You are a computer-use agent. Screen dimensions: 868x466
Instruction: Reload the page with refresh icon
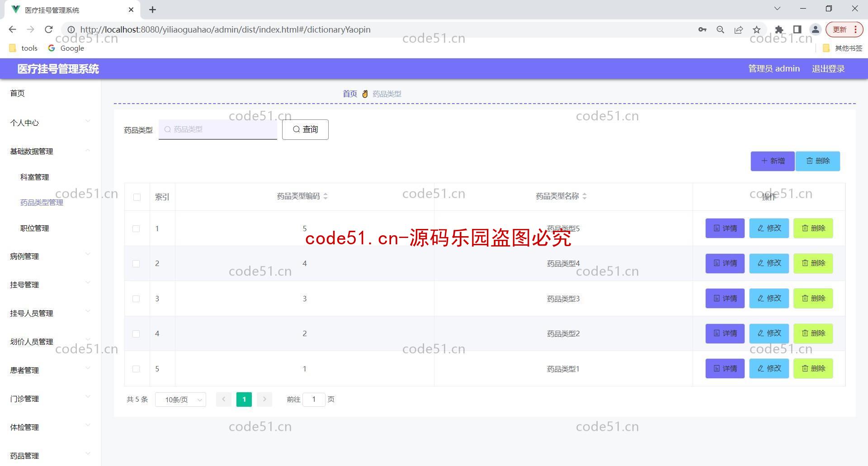click(x=49, y=29)
